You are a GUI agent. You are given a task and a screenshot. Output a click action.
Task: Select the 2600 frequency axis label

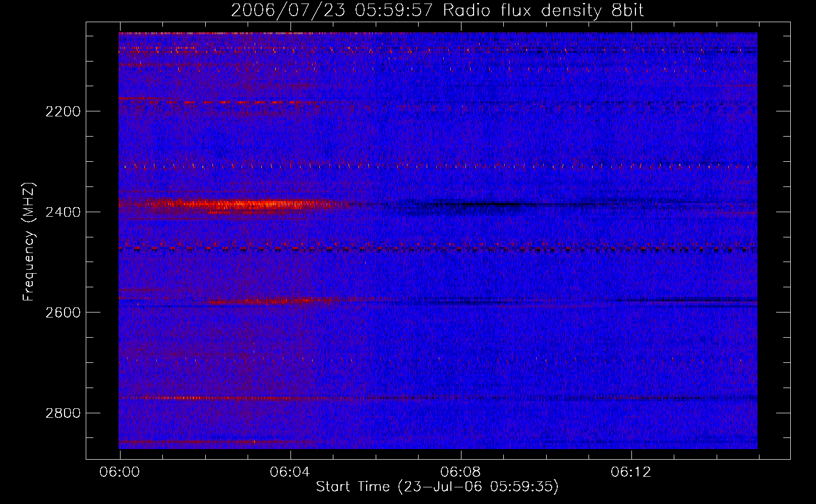coord(63,312)
